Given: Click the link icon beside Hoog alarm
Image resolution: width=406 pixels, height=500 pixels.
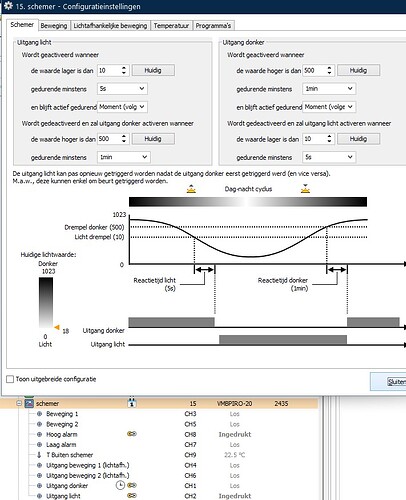Looking at the screenshot, I should pyautogui.click(x=132, y=434).
